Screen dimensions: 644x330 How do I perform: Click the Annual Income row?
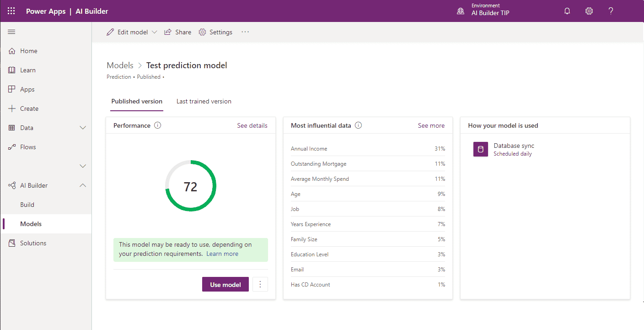368,149
